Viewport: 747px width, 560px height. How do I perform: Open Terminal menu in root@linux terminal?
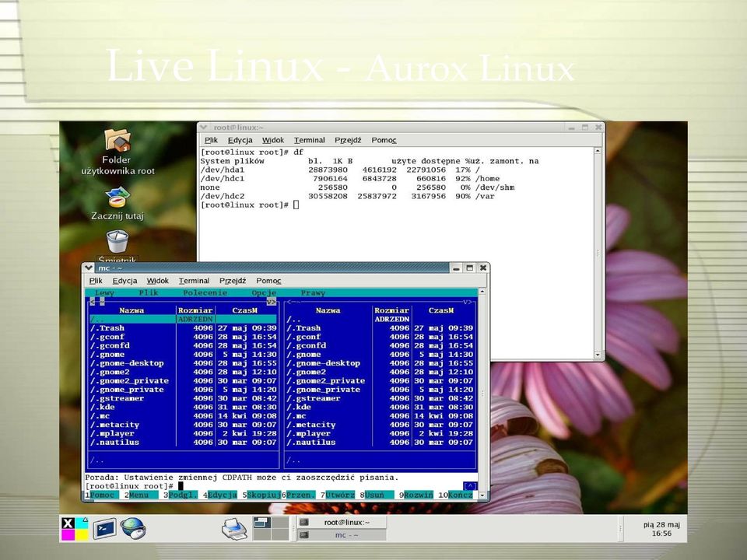pyautogui.click(x=309, y=140)
